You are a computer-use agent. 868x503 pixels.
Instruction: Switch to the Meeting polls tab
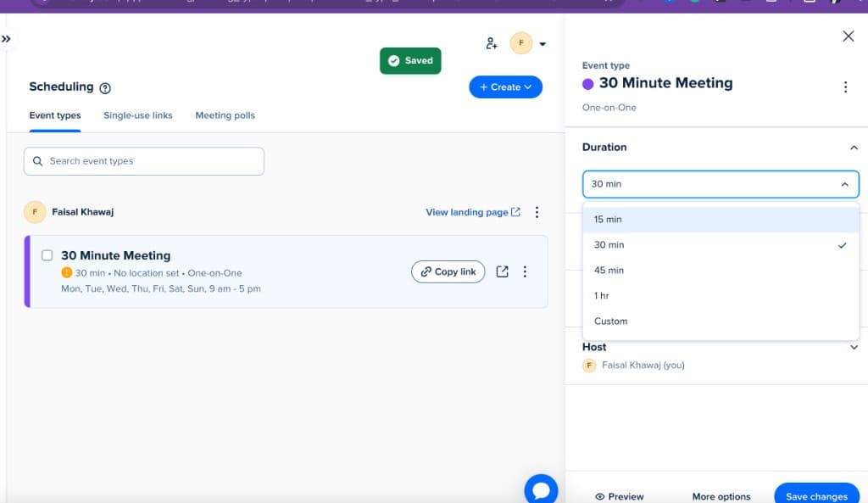click(x=225, y=115)
